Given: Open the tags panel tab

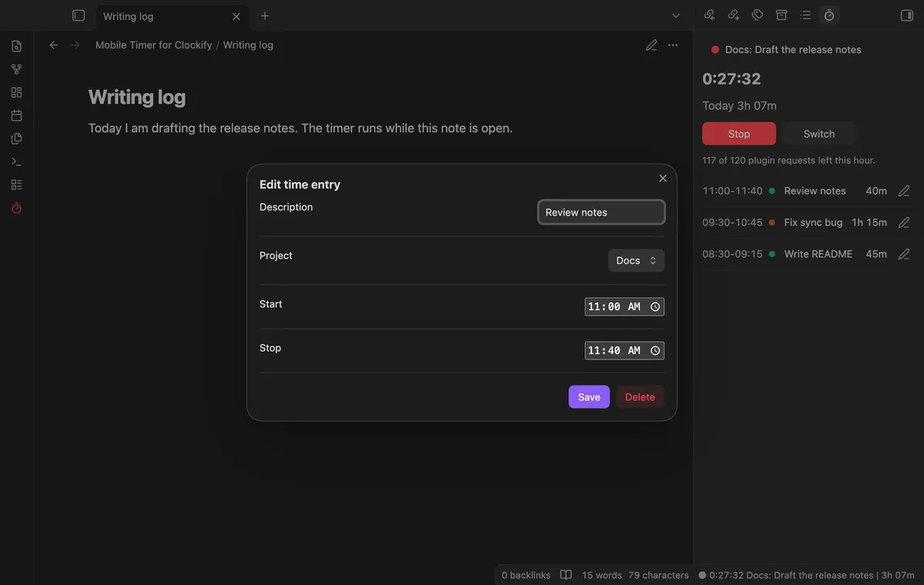Looking at the screenshot, I should pos(758,15).
